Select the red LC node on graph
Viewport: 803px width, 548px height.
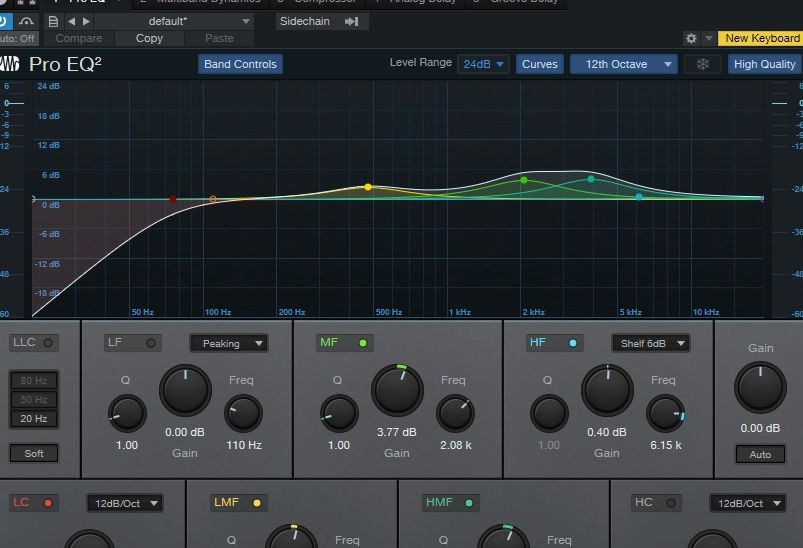pos(173,199)
